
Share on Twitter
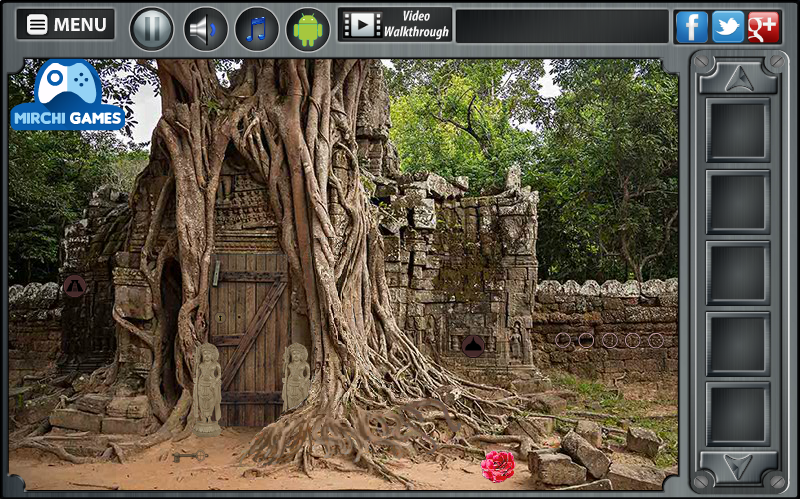(728, 27)
